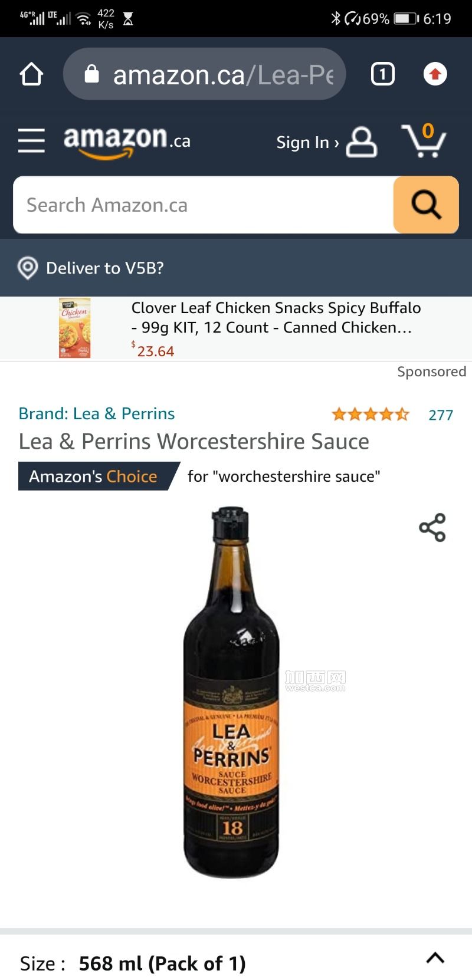Open the Brand: Lea & Perrins link

pyautogui.click(x=97, y=414)
